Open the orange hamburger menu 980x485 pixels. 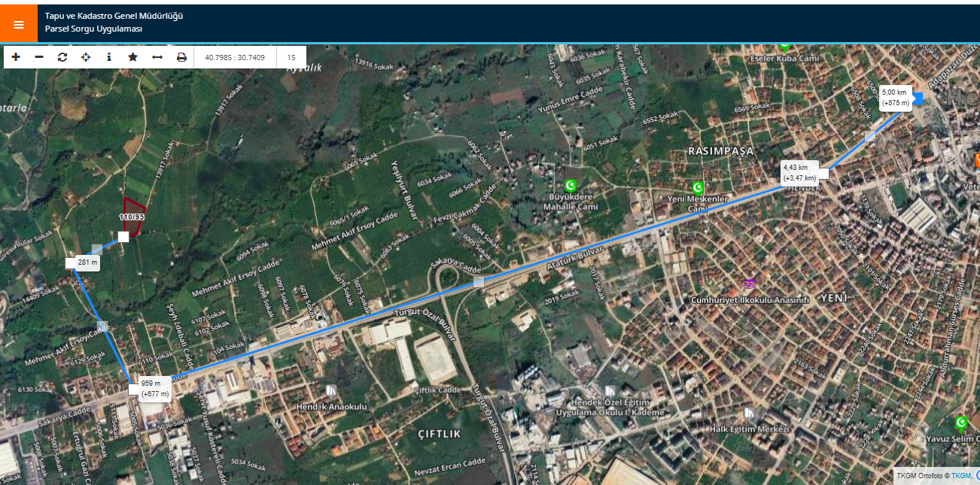(19, 24)
